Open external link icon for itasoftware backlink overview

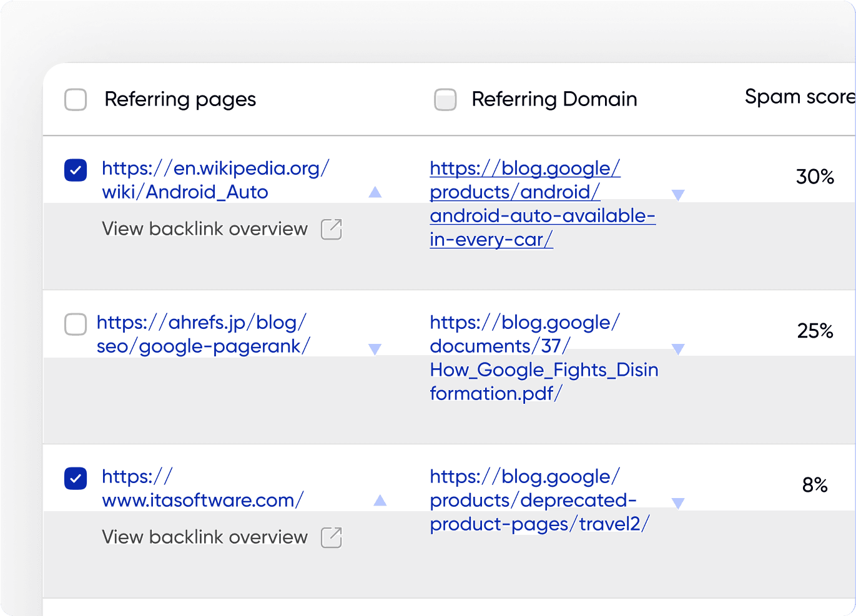tap(331, 537)
